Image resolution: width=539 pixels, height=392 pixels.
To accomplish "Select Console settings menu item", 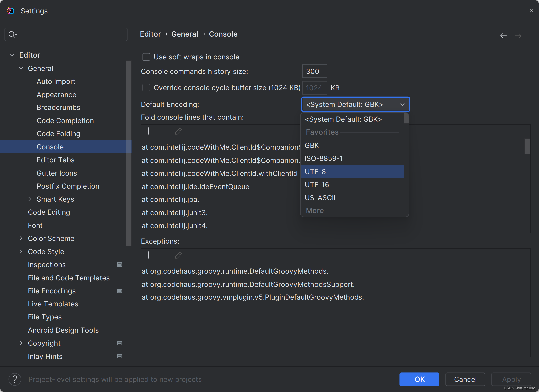I will [50, 147].
